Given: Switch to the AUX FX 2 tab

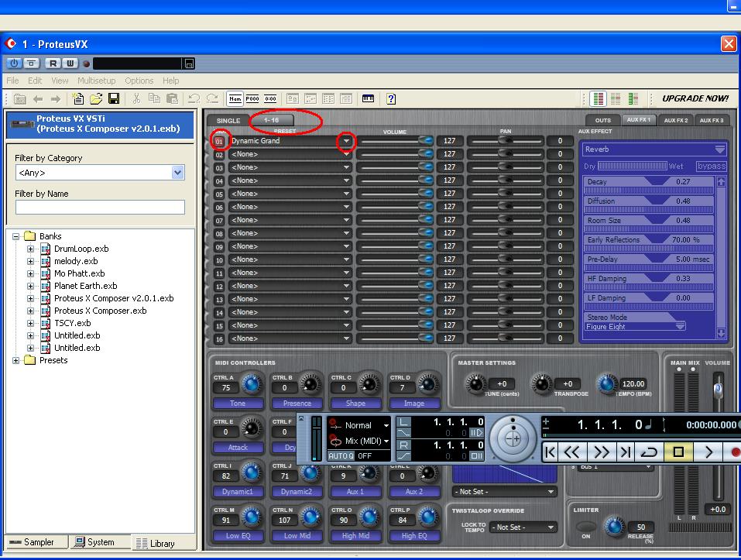Looking at the screenshot, I should point(676,120).
